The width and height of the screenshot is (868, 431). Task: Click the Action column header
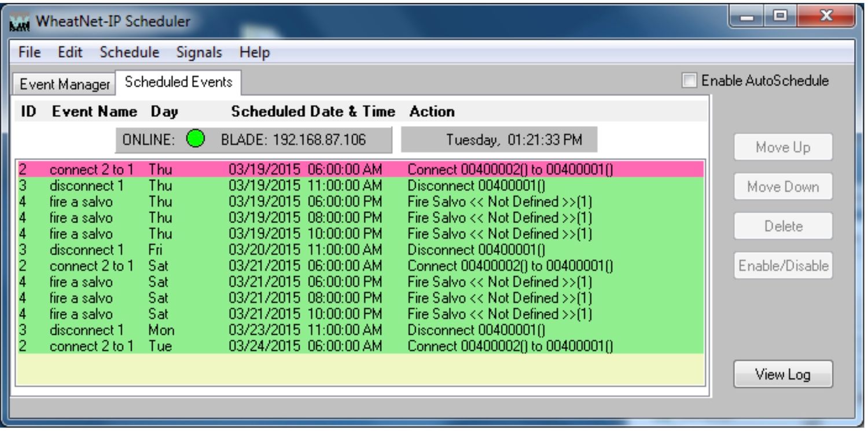(432, 111)
